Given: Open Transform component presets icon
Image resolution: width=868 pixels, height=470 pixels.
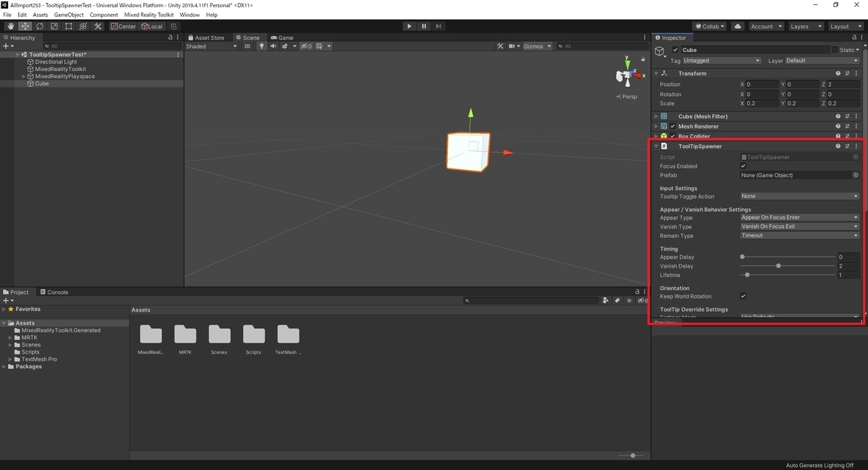Looking at the screenshot, I should 847,73.
